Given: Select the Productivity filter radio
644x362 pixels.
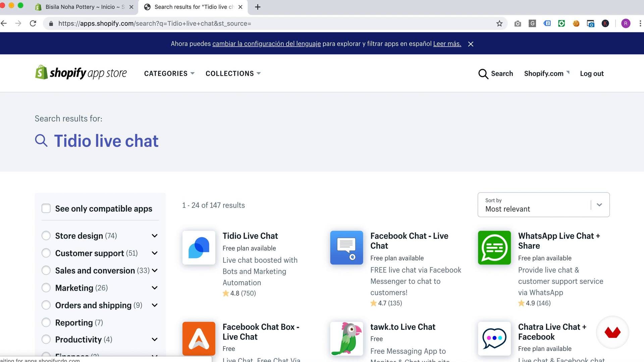Looking at the screenshot, I should click(x=46, y=340).
